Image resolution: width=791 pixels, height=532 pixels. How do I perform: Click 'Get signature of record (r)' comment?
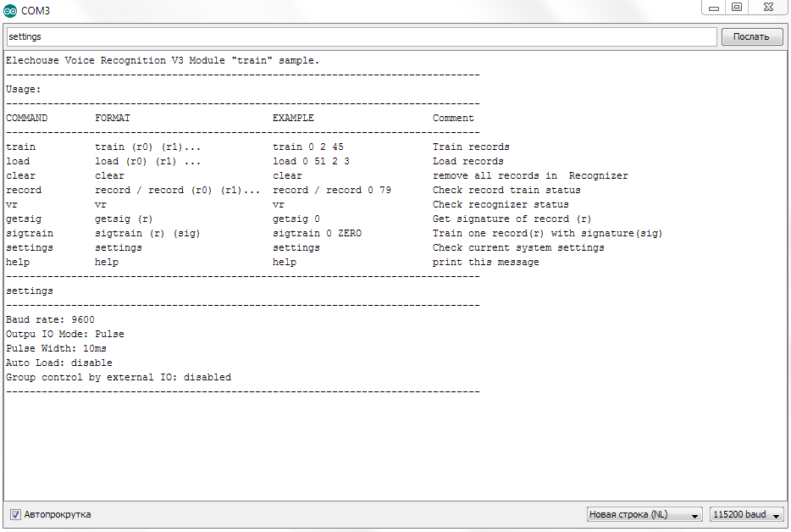(512, 219)
